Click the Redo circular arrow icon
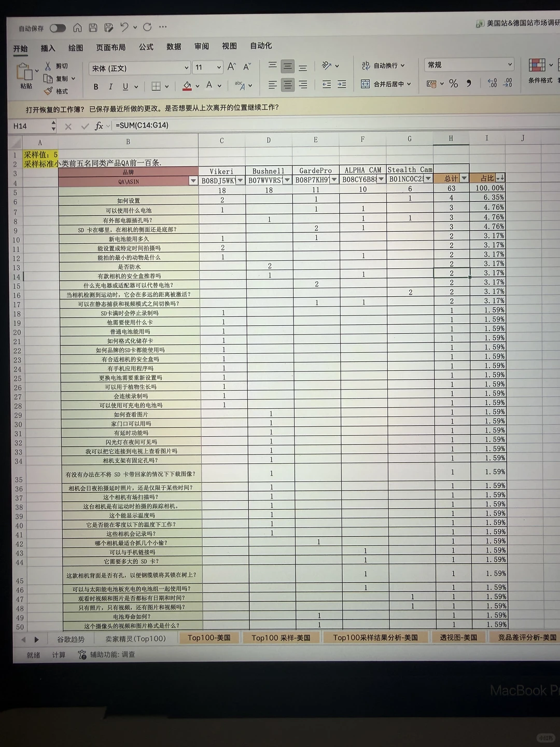This screenshot has height=747, width=560. (147, 27)
